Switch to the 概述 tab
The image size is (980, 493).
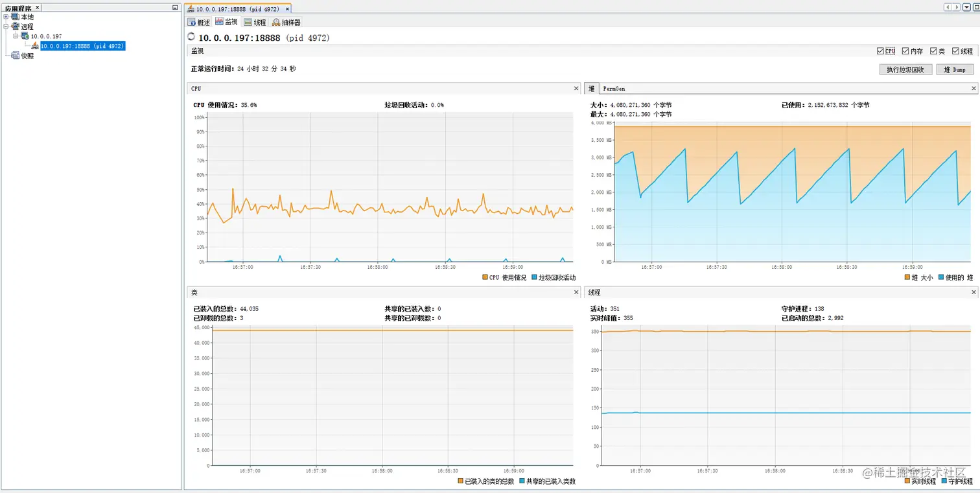200,22
